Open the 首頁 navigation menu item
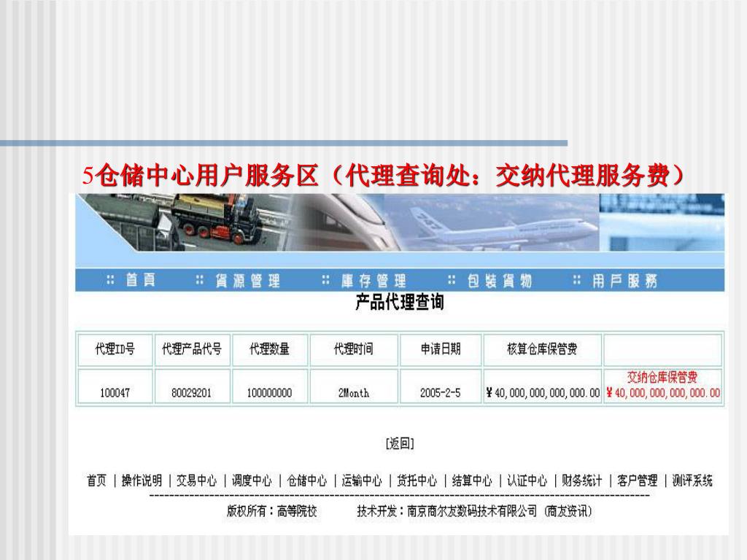This screenshot has height=560, width=747. point(141,280)
